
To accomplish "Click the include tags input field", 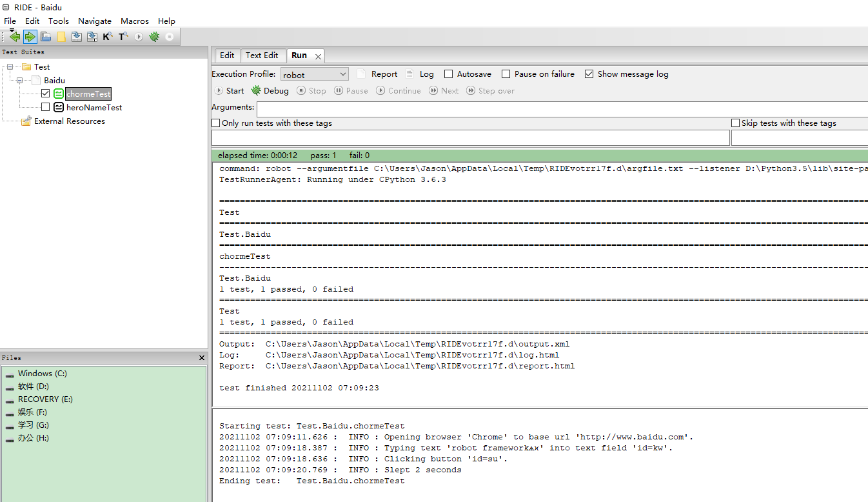I will pos(471,137).
